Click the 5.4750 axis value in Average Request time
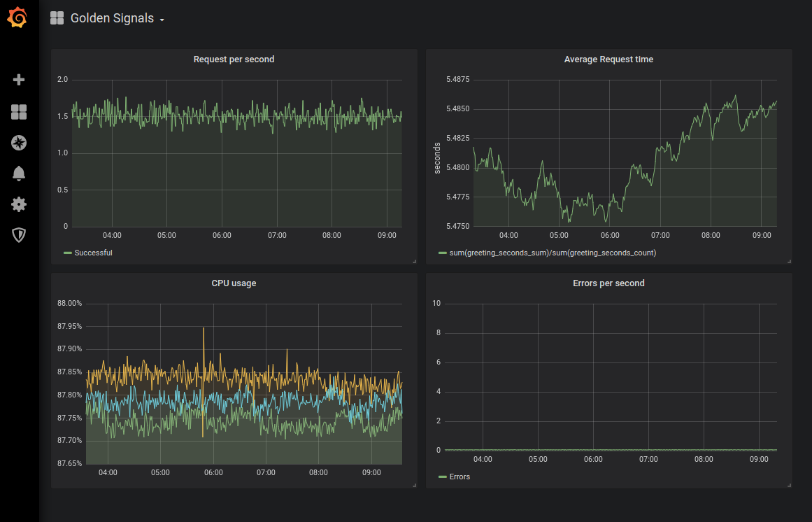Viewport: 812px width, 522px height. 458,226
